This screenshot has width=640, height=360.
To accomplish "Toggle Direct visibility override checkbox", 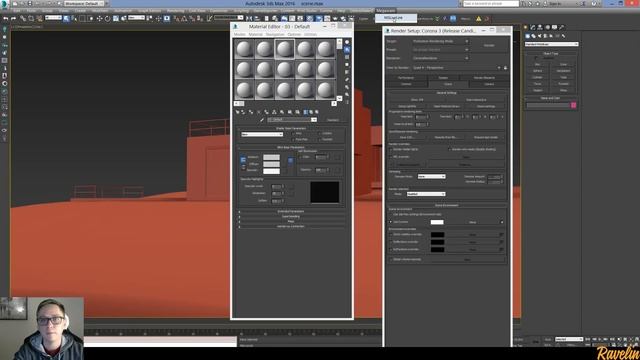I will (391, 235).
